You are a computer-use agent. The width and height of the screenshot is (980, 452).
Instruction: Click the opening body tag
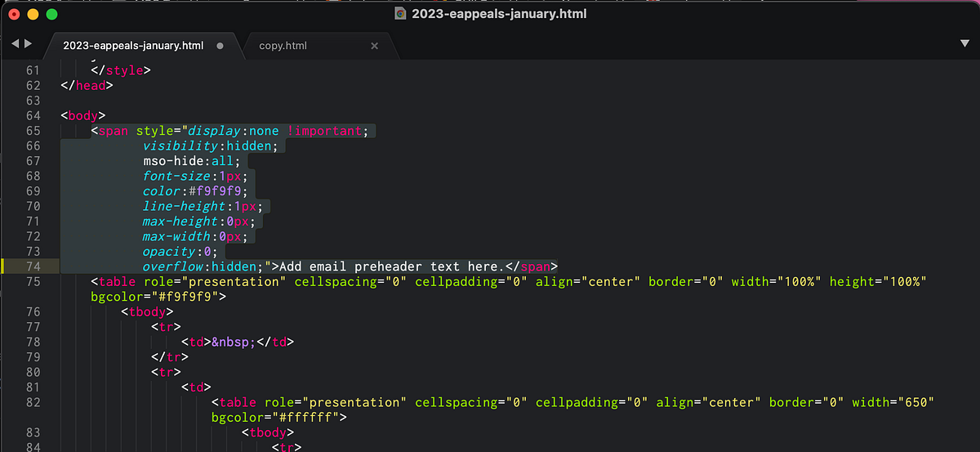(83, 116)
